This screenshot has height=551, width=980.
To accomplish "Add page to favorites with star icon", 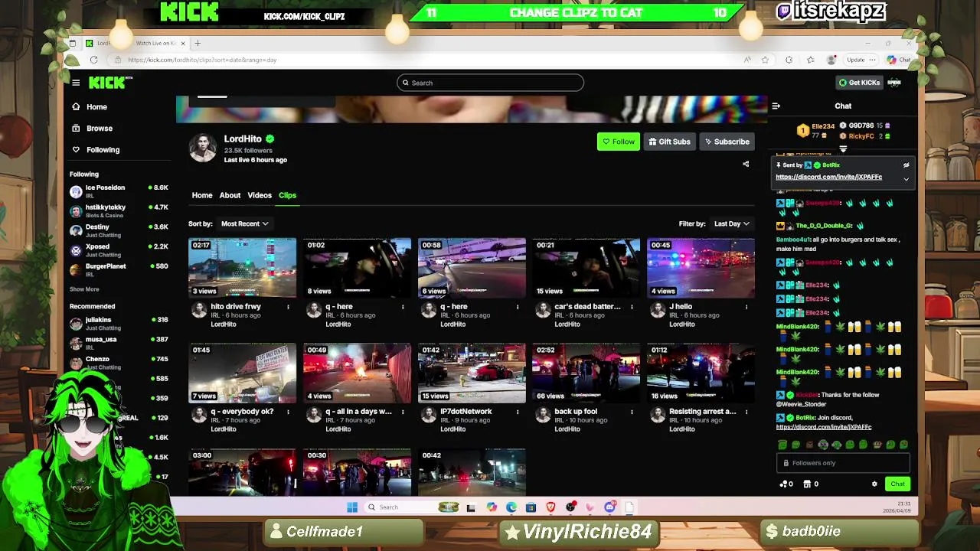I will pyautogui.click(x=764, y=60).
